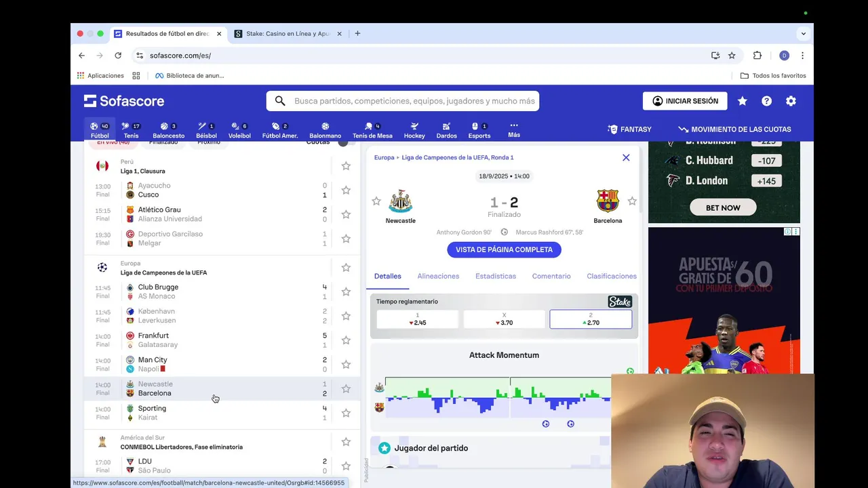Switch to the Estadísticas tab
The width and height of the screenshot is (868, 488).
point(496,276)
